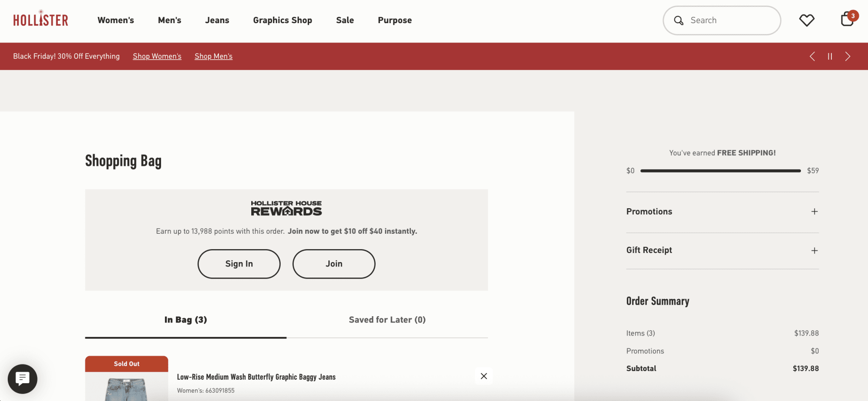The width and height of the screenshot is (868, 401).
Task: Show previous promo banner message
Action: click(812, 56)
